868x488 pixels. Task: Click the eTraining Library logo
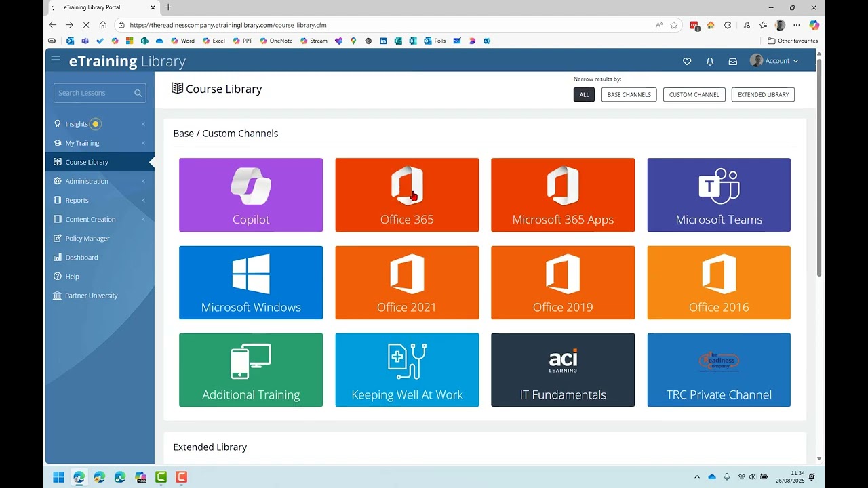click(x=127, y=61)
